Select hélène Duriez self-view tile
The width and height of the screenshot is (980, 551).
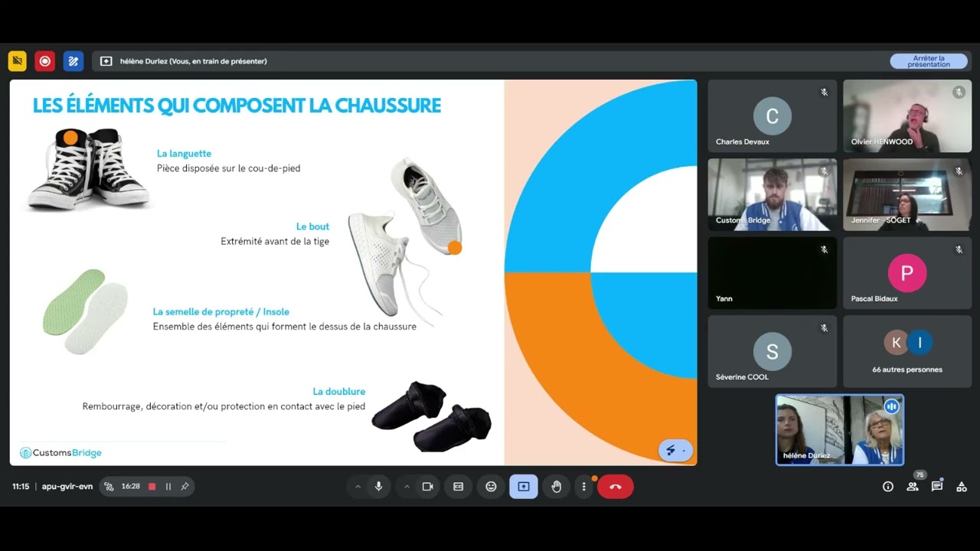(840, 430)
